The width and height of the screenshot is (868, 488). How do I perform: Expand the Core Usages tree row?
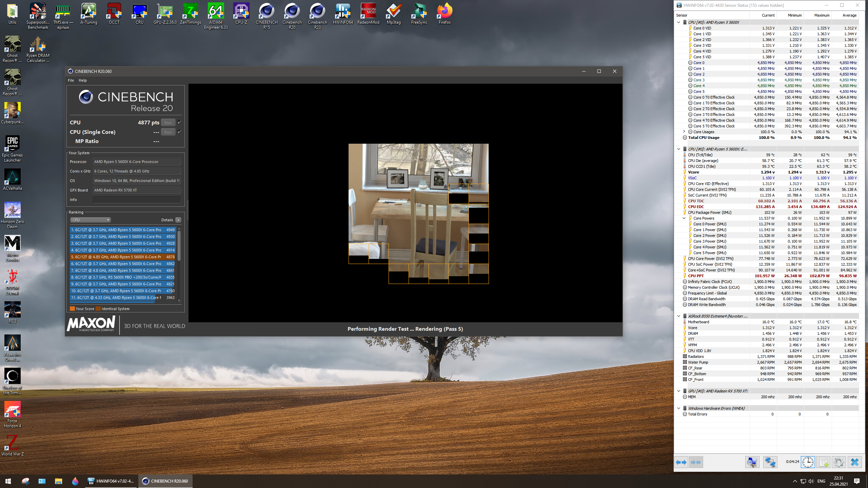684,132
